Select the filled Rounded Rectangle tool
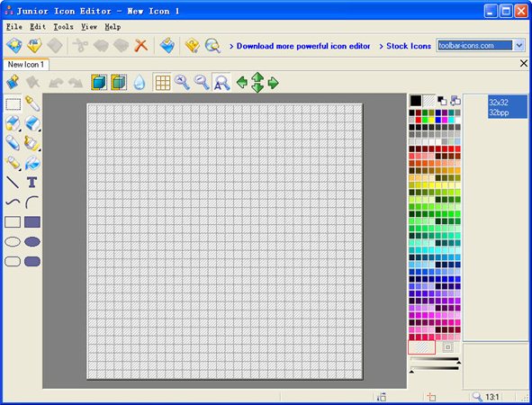Viewport: 532px width, 405px height. (x=32, y=262)
